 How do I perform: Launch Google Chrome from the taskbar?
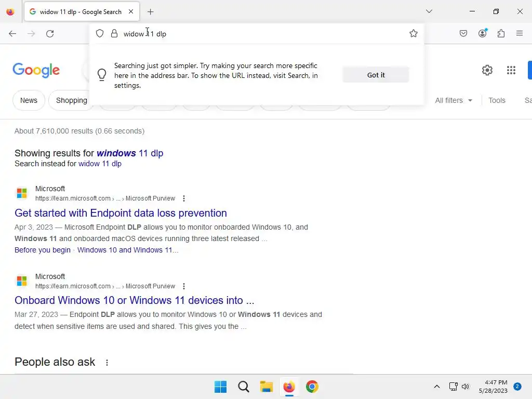click(312, 387)
